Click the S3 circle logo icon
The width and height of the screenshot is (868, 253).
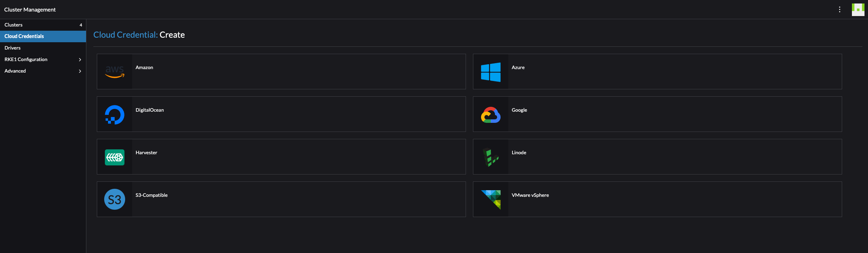(115, 199)
